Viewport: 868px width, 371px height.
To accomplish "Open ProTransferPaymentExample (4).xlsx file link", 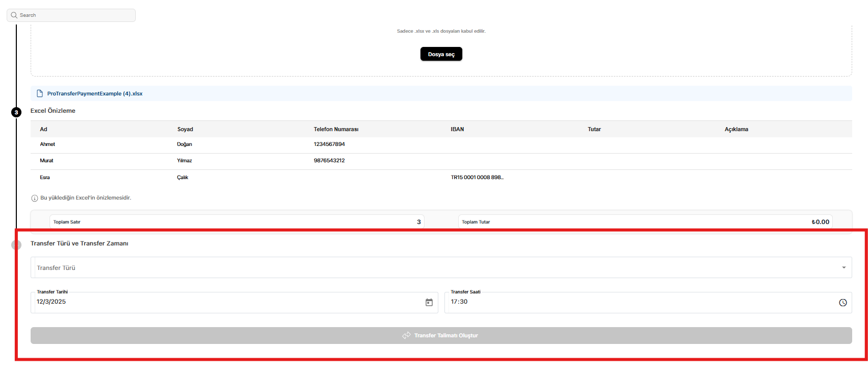I will (95, 94).
